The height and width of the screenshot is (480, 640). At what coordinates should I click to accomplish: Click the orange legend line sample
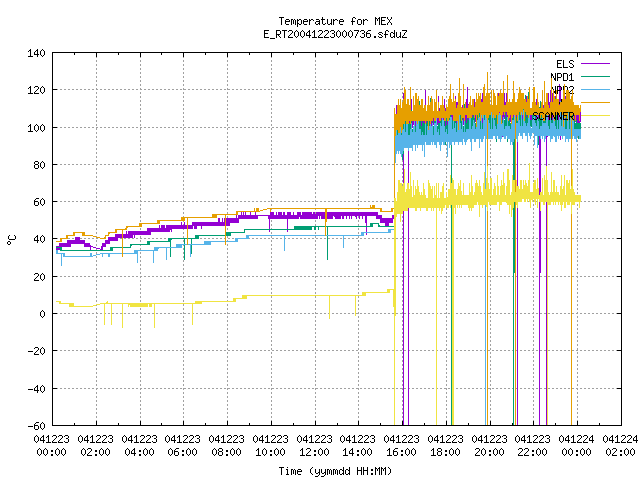pyautogui.click(x=595, y=102)
